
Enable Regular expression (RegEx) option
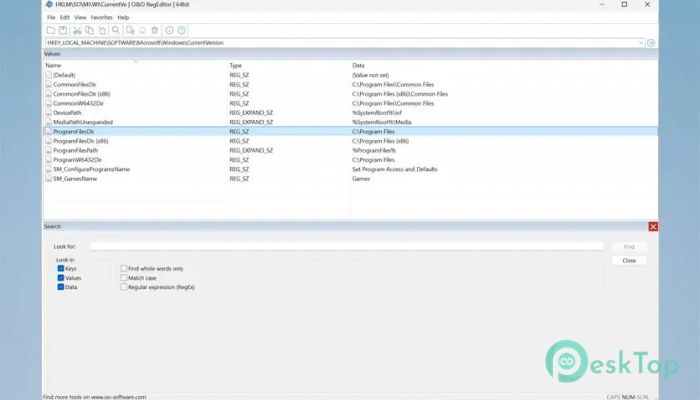click(124, 287)
